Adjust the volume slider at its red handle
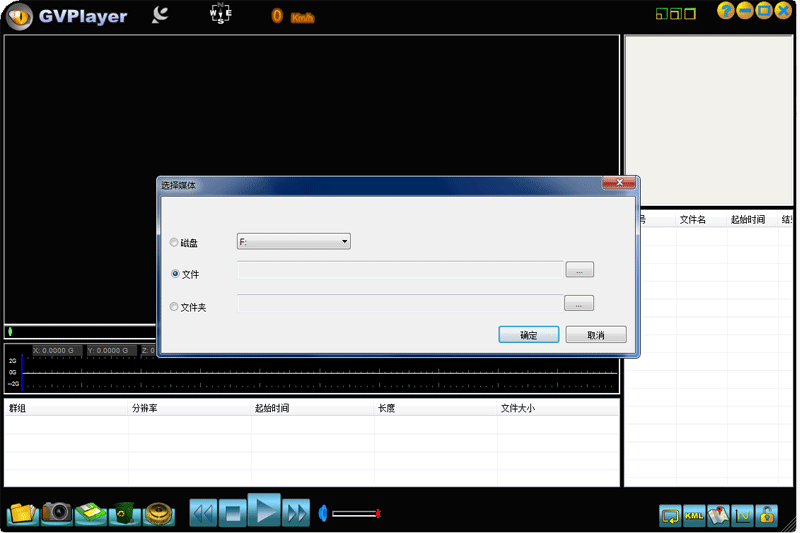The width and height of the screenshot is (800, 533). 378,514
